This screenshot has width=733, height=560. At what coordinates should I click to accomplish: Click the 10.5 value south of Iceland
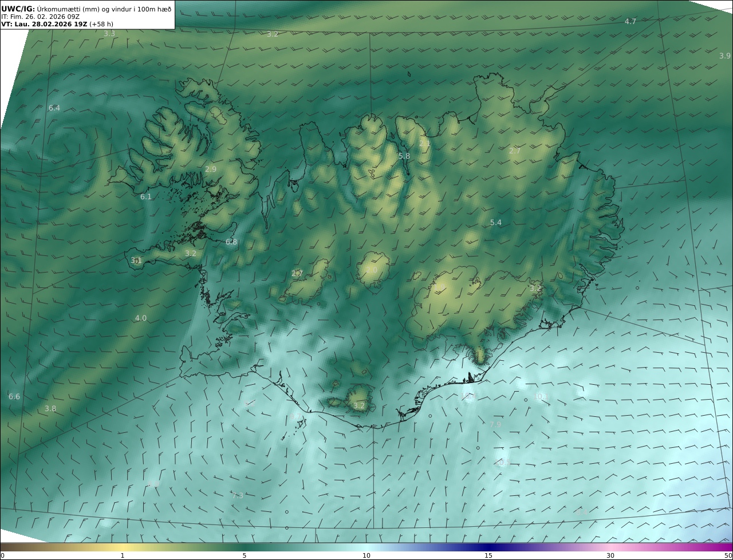click(502, 462)
